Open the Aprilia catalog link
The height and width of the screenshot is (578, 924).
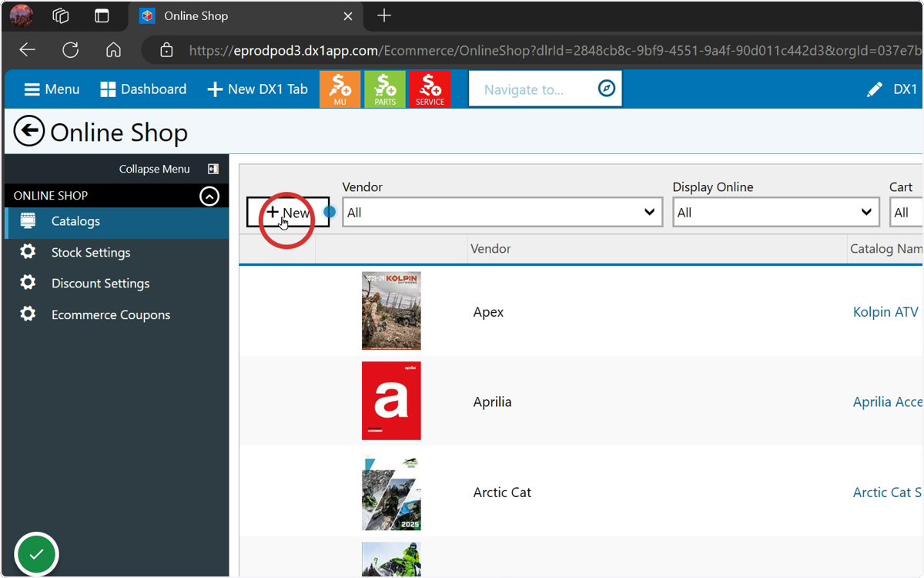point(888,402)
